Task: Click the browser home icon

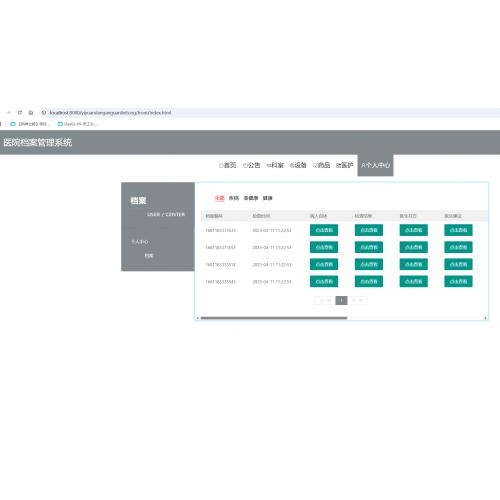Action: point(31,113)
